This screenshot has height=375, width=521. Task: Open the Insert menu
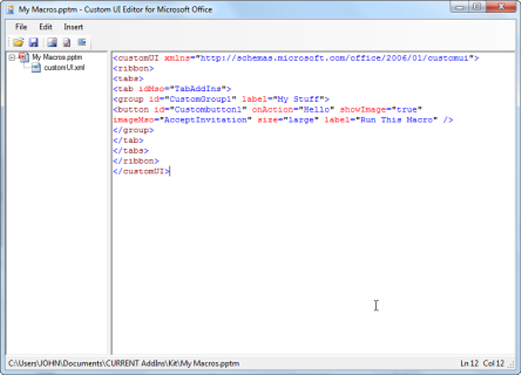point(73,27)
